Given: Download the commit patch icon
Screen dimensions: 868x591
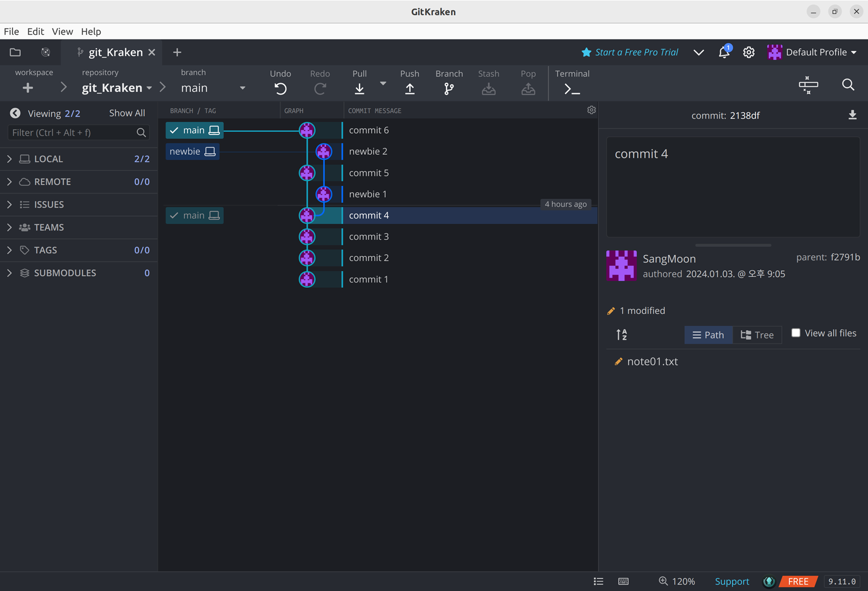Looking at the screenshot, I should (853, 115).
